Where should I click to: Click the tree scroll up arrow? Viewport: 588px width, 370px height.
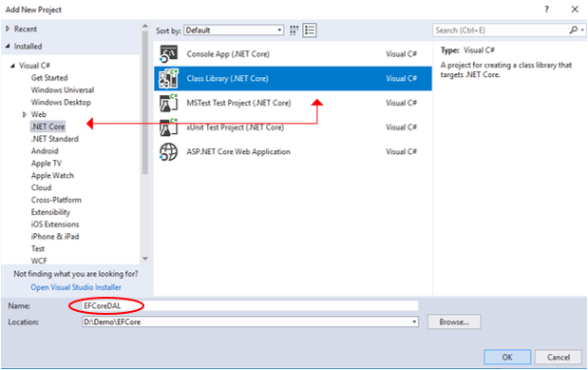pos(145,26)
